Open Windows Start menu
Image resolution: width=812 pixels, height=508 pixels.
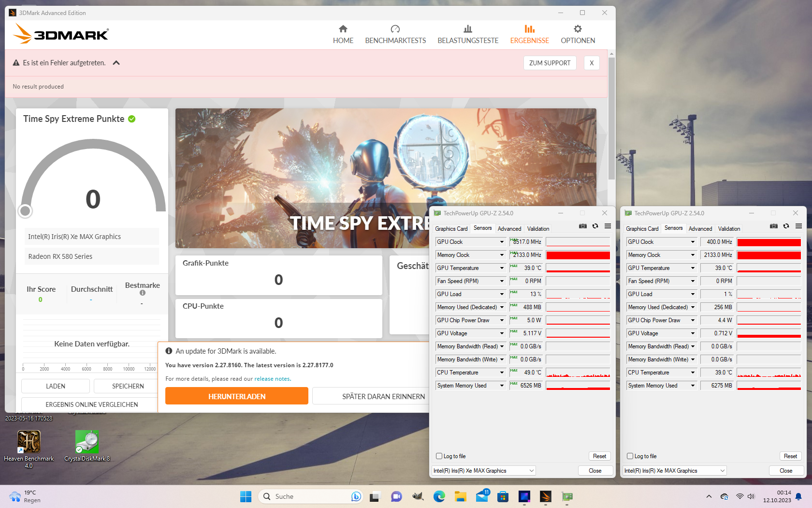point(246,496)
